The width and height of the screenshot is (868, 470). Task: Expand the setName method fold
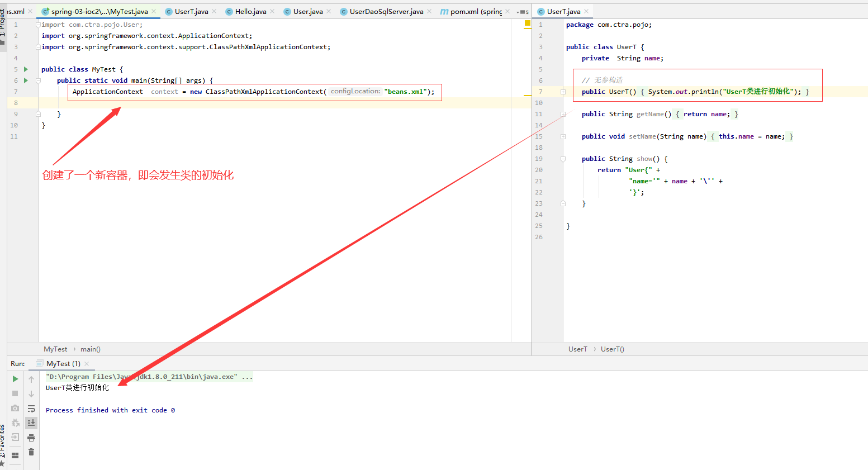(x=563, y=136)
